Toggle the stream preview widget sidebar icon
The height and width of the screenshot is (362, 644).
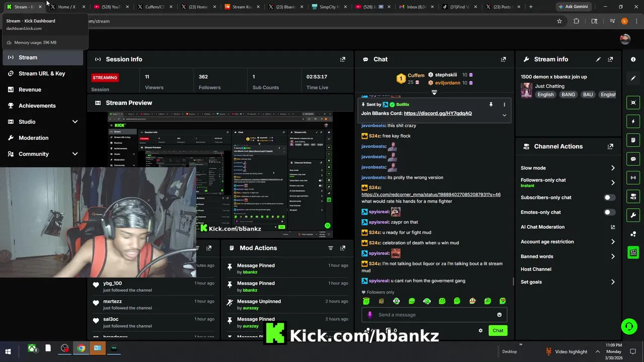tap(633, 103)
